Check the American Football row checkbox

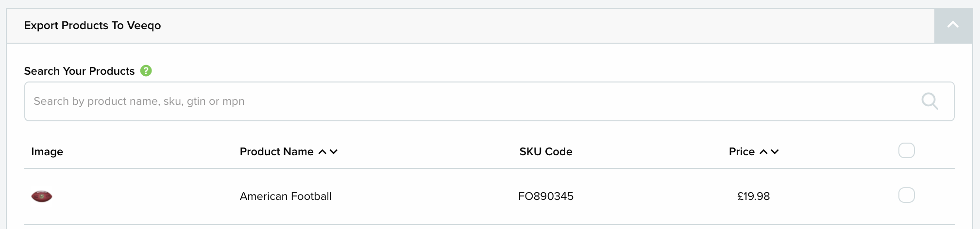tap(907, 195)
